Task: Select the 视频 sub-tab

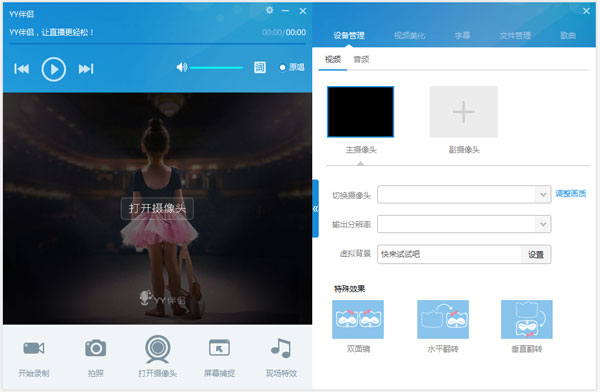Action: tap(333, 59)
